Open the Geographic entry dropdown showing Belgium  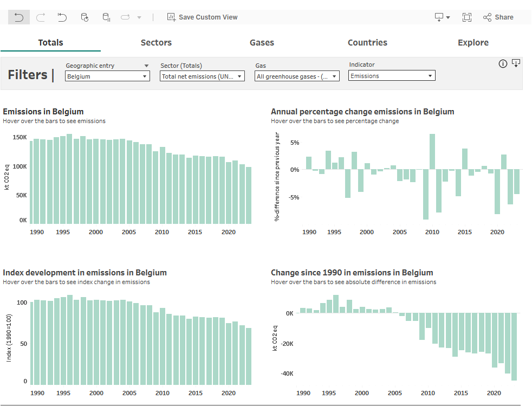click(107, 76)
